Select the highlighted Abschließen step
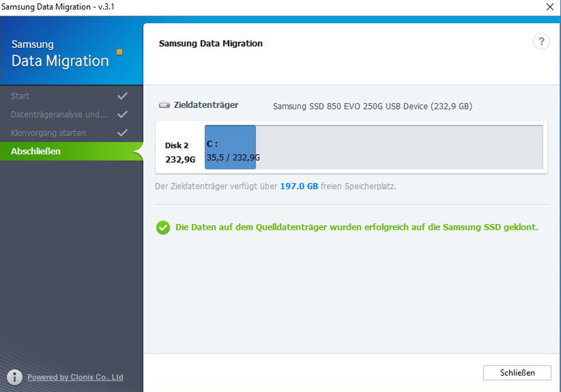 point(36,151)
